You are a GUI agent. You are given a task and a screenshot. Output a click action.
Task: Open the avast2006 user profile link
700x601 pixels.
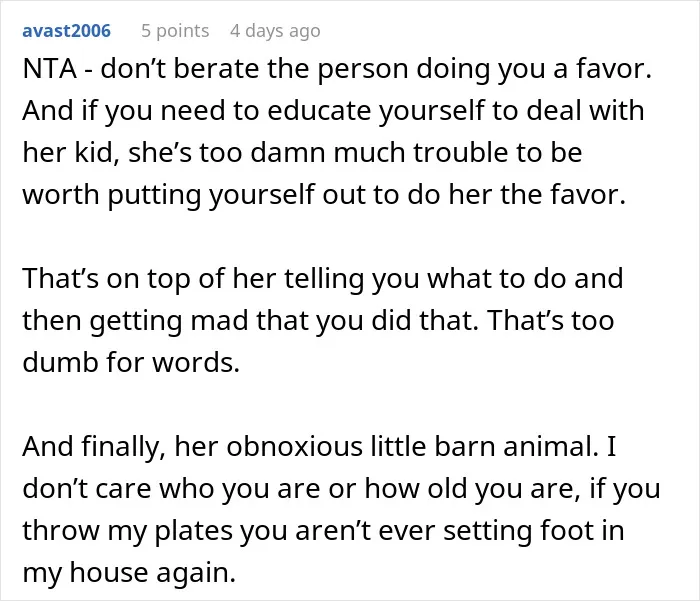(x=67, y=31)
